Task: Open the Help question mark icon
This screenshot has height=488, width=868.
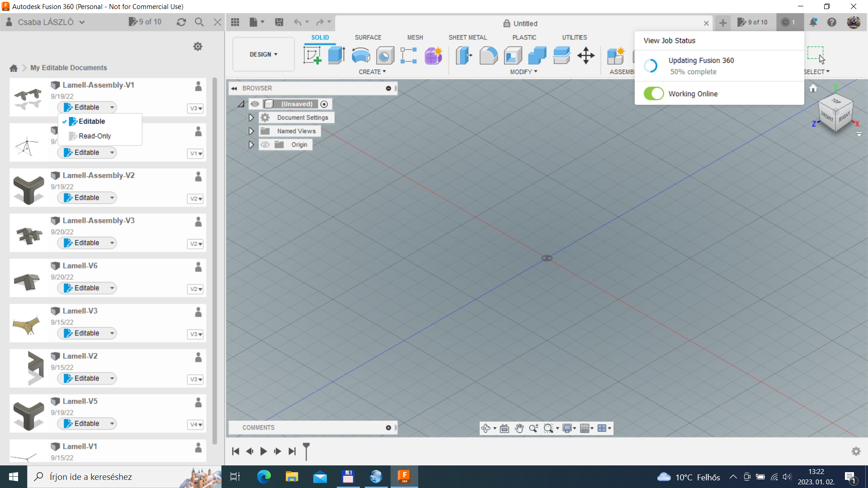Action: coord(832,22)
